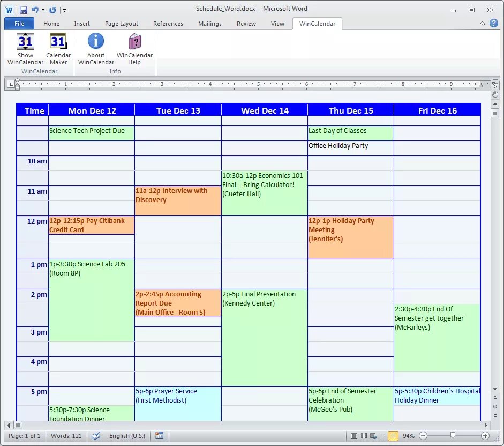504x446 pixels.
Task: Click the hand icon above vertical scrollbar
Action: (495, 94)
